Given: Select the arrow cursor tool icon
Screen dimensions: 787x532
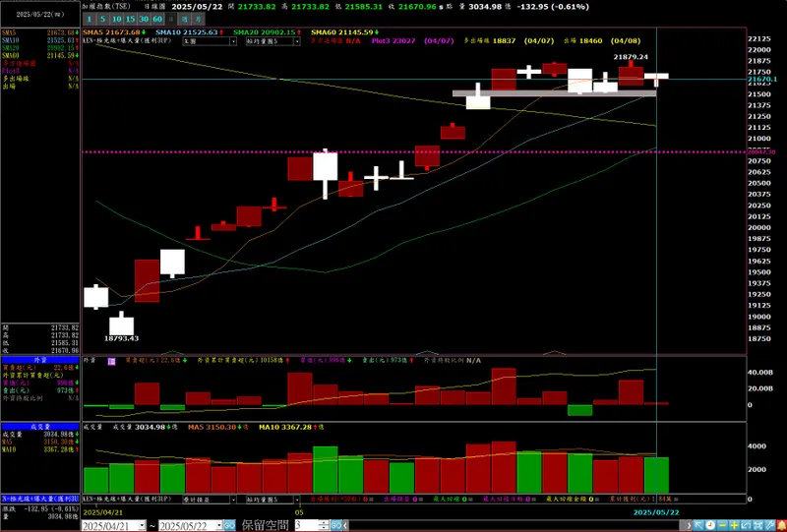Looking at the screenshot, I should pos(698,525).
